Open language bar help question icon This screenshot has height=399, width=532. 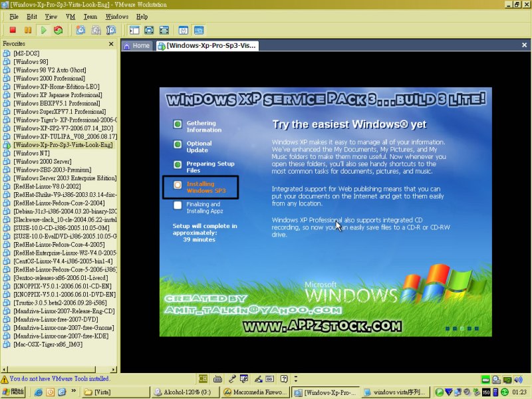pyautogui.click(x=284, y=378)
